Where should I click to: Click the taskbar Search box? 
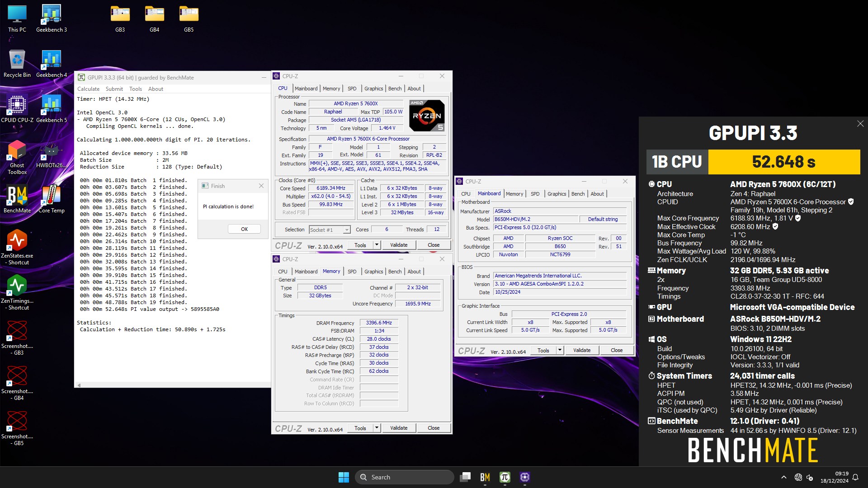click(405, 477)
